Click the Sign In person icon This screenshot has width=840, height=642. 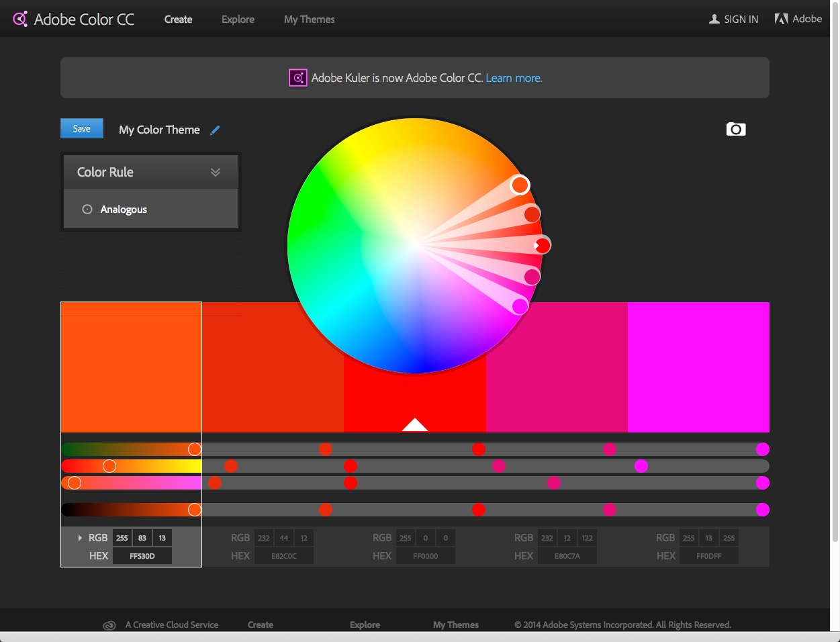pyautogui.click(x=713, y=19)
